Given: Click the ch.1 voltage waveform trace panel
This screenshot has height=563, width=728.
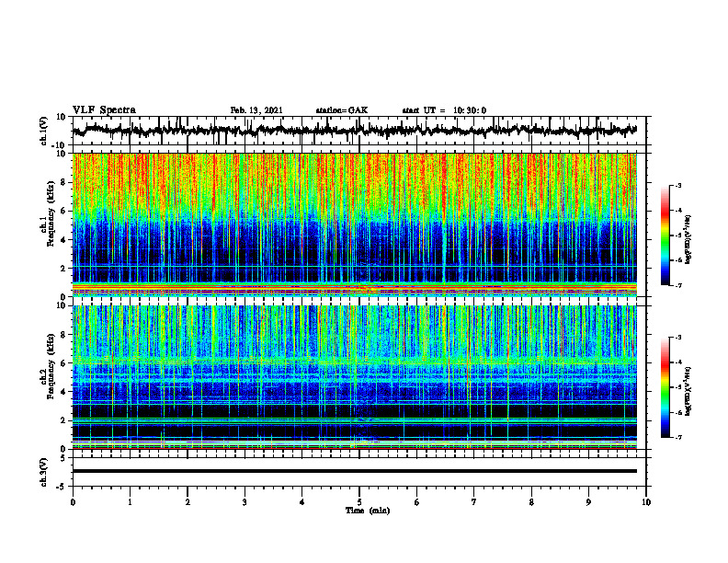Looking at the screenshot, I should [x=358, y=131].
